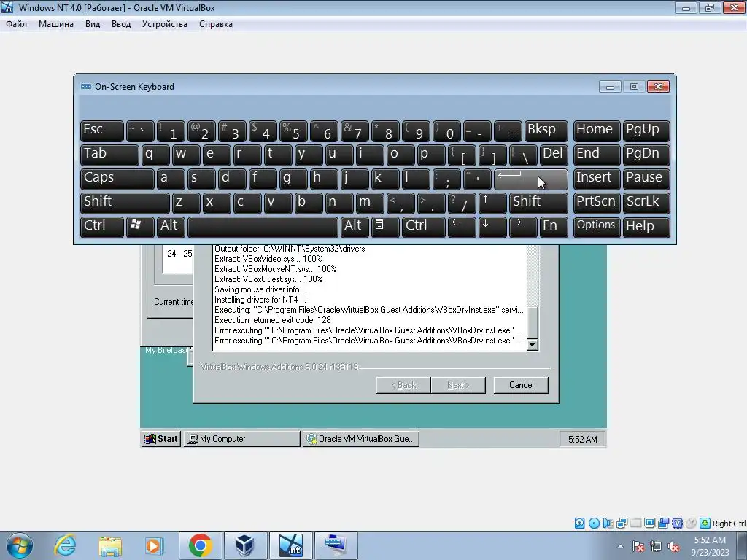Screen dimensions: 747x560
Task: Click the down arrow key on On-Screen Keyboard
Action: coord(492,227)
